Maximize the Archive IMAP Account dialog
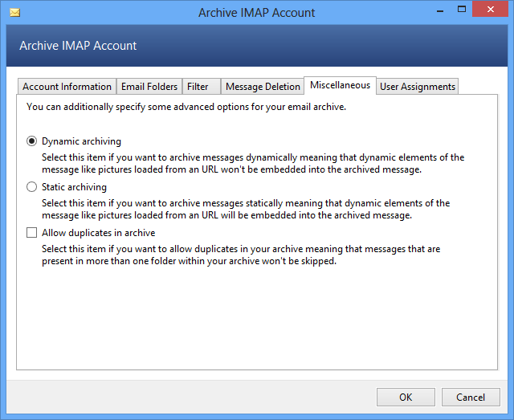 tap(462, 11)
